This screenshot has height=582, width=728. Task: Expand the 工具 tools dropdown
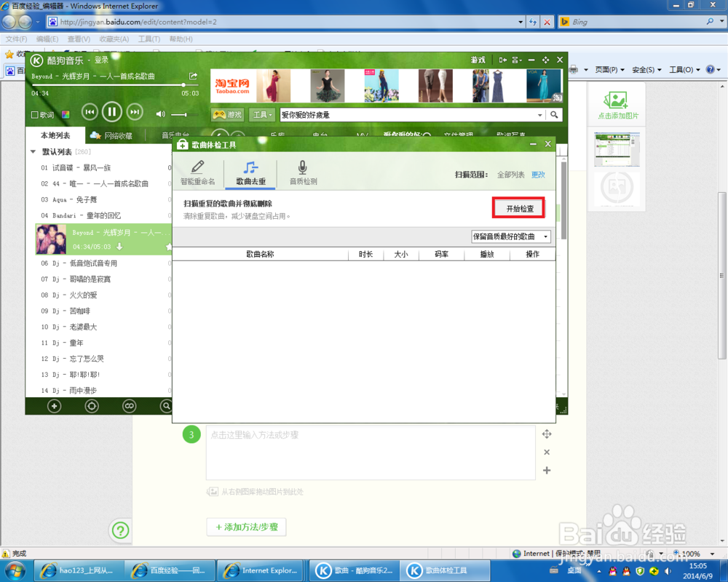click(x=262, y=115)
